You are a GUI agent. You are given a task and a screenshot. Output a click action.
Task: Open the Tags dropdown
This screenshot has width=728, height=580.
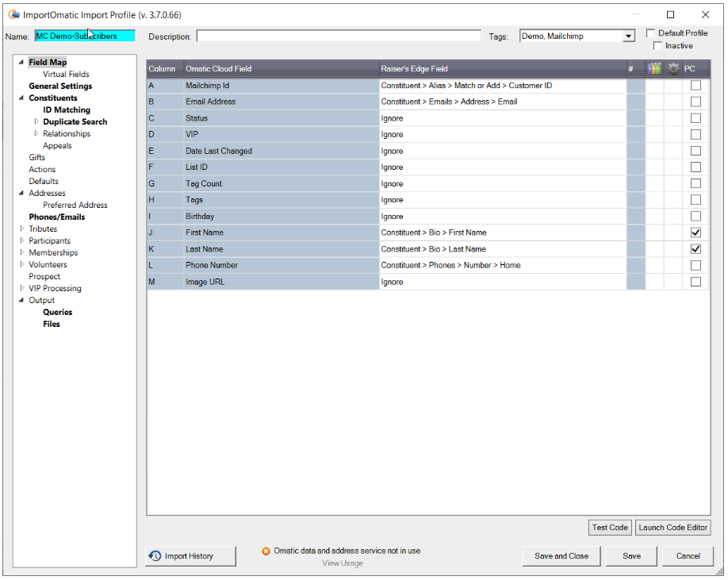tap(628, 35)
